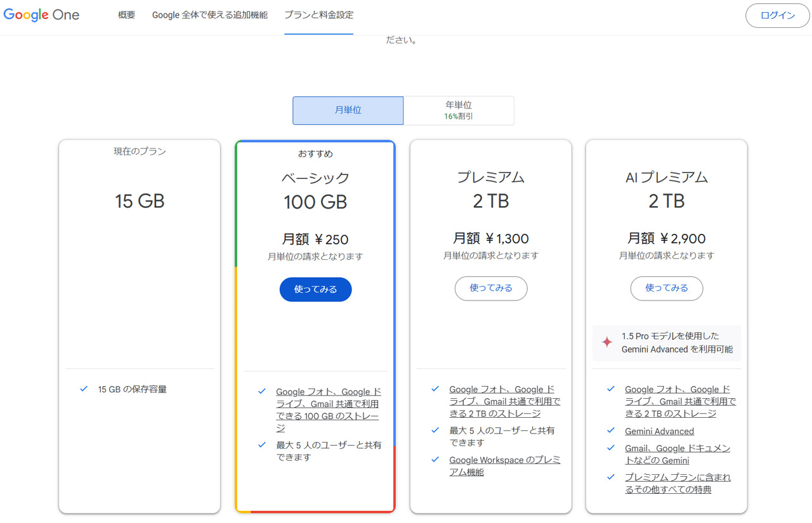Open プレミアム プランに含まれるその他すべての特典 link
Screen dimensions: 812x523
678,484
